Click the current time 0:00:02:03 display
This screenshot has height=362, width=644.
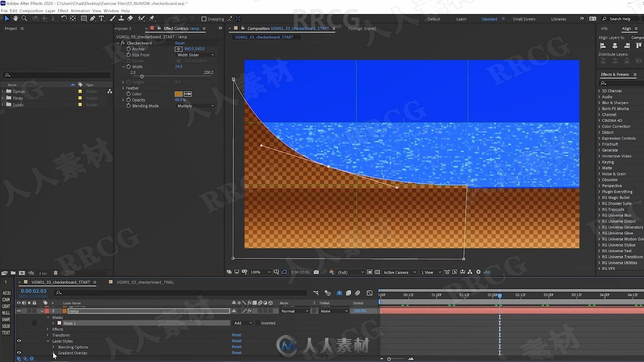33,291
